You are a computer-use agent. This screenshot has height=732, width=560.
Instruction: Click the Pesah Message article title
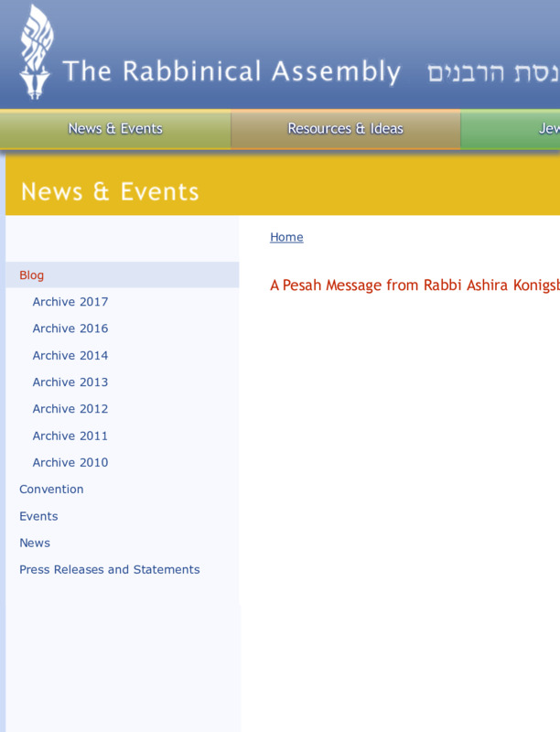coord(415,285)
